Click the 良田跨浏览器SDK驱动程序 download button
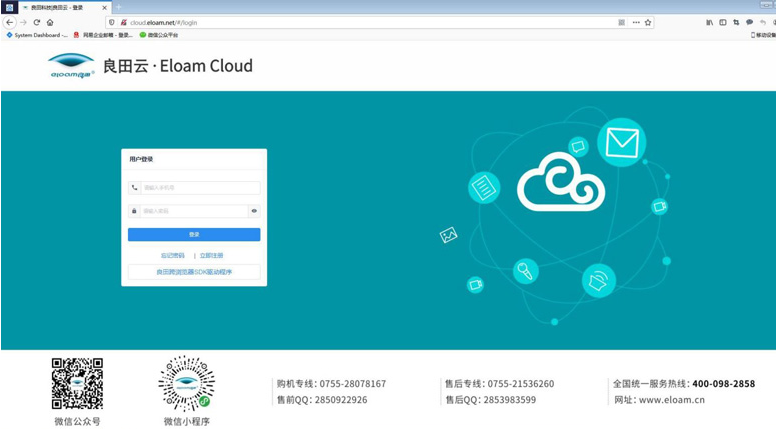 click(x=194, y=272)
